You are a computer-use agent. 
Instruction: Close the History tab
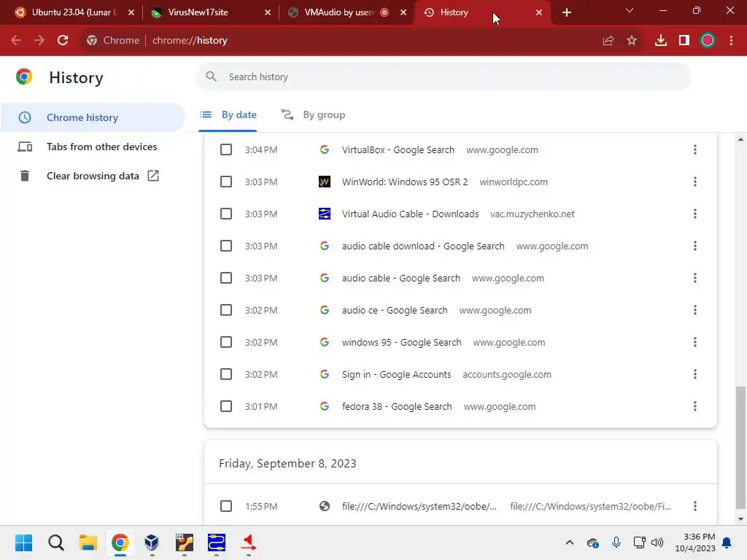coord(539,12)
